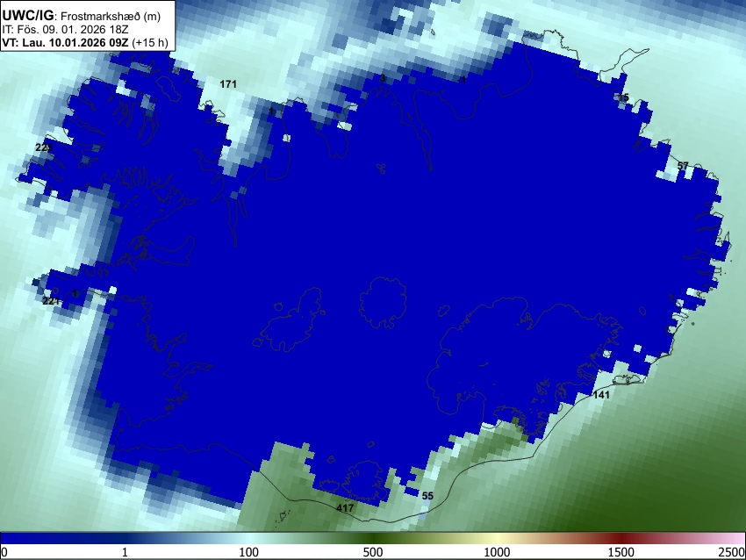This screenshot has height=560, width=746.
Task: Click the color scale label 500
Action: pyautogui.click(x=373, y=552)
